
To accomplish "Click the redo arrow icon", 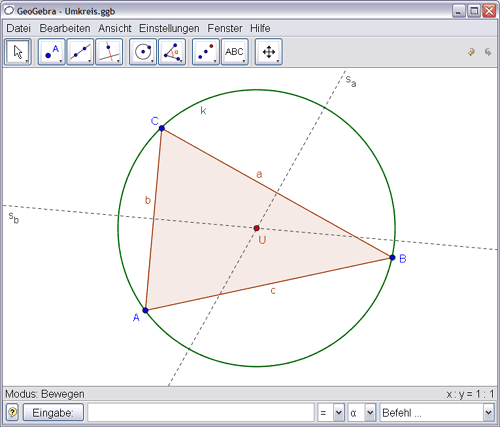I will (x=488, y=52).
